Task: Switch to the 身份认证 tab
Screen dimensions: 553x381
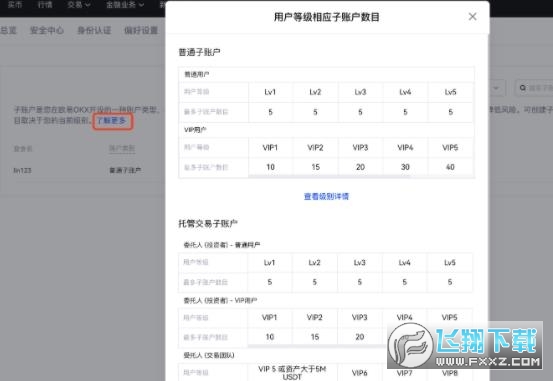Action: (94, 30)
